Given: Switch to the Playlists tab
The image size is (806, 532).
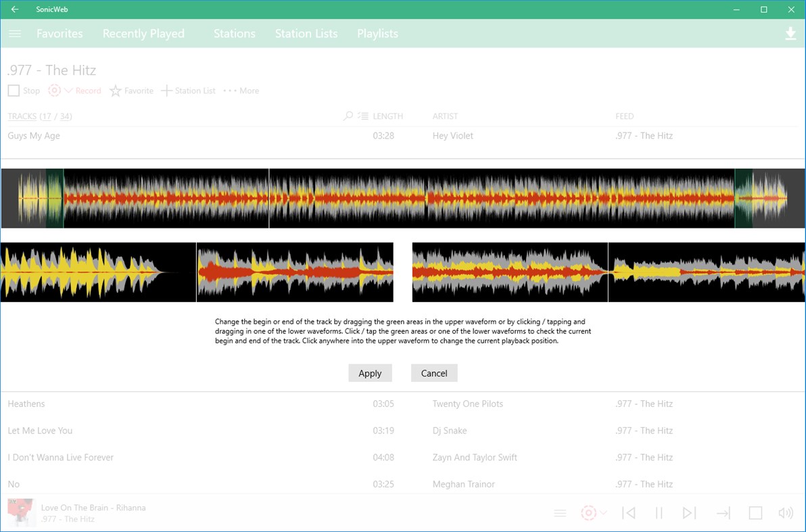Looking at the screenshot, I should tap(377, 33).
